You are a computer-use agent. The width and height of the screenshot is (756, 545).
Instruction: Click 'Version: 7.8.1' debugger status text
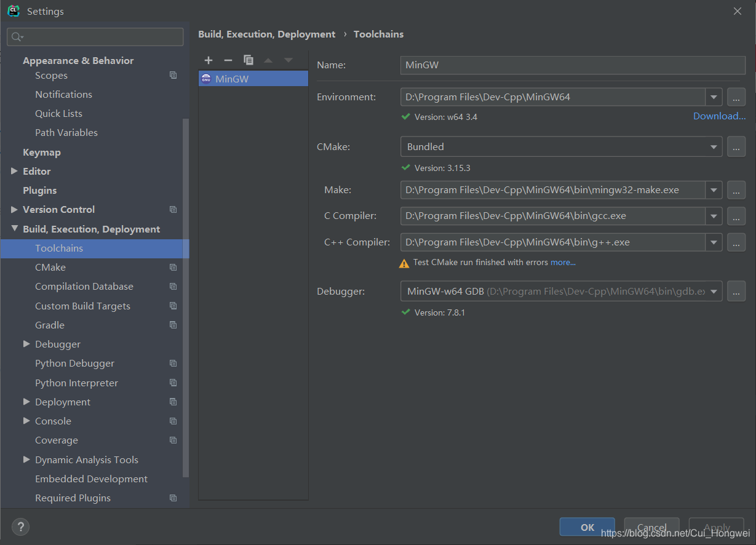440,312
